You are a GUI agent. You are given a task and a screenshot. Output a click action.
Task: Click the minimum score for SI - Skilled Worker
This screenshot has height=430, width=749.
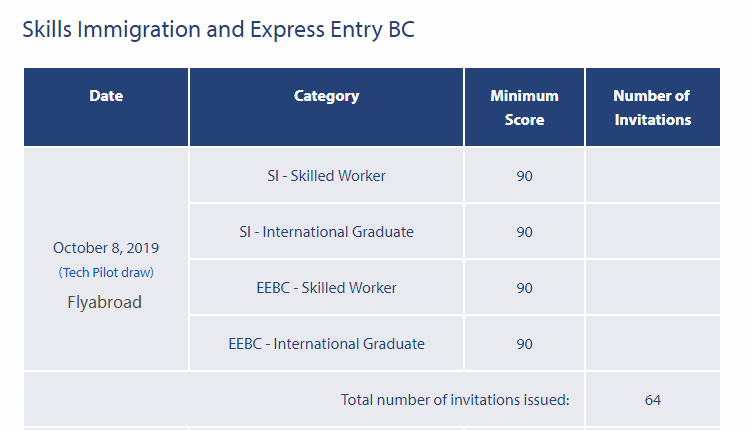click(524, 176)
